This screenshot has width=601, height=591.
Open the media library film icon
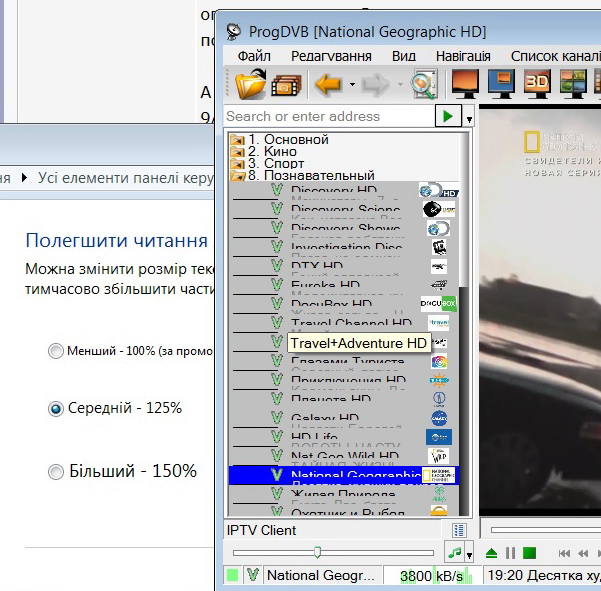(x=286, y=85)
